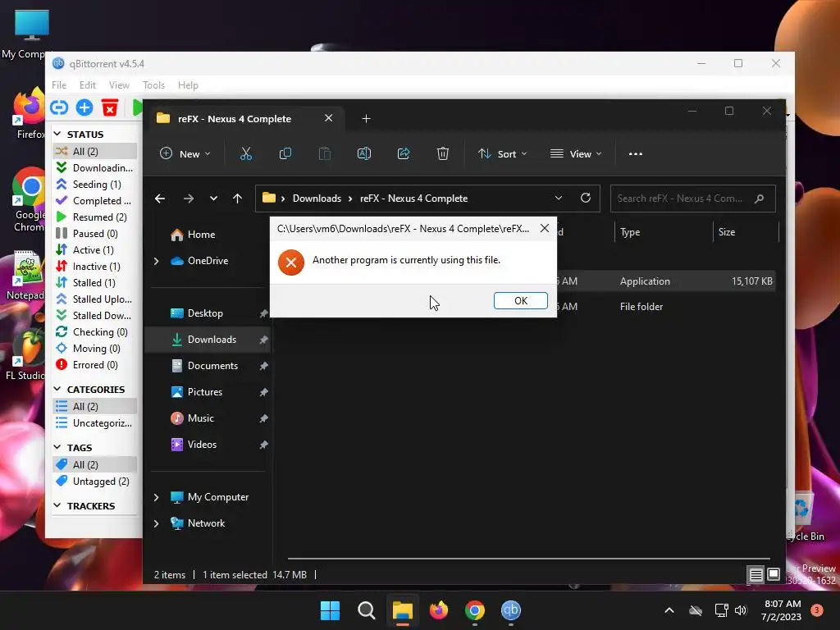Click the qBittorrent taskbar icon
The width and height of the screenshot is (840, 630).
pyautogui.click(x=510, y=610)
